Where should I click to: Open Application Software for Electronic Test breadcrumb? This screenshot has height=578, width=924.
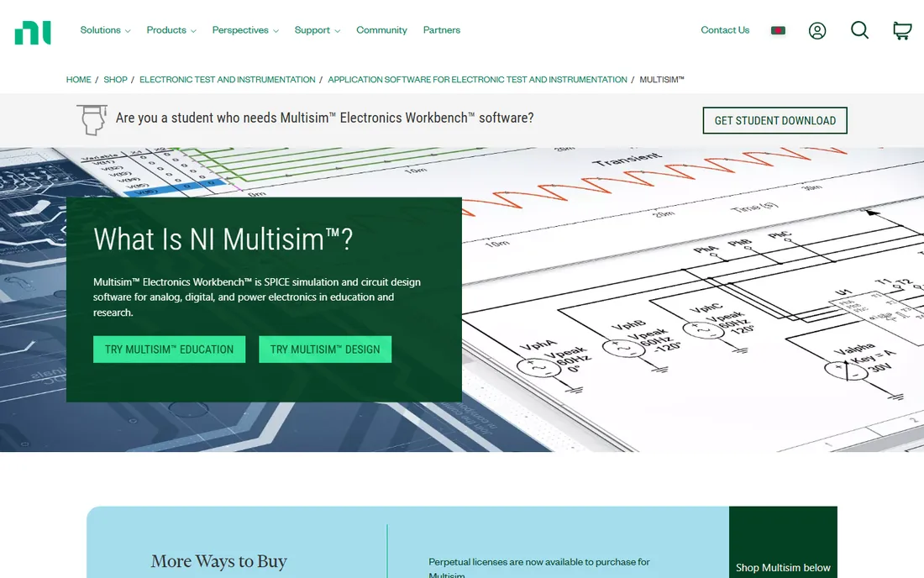(477, 80)
